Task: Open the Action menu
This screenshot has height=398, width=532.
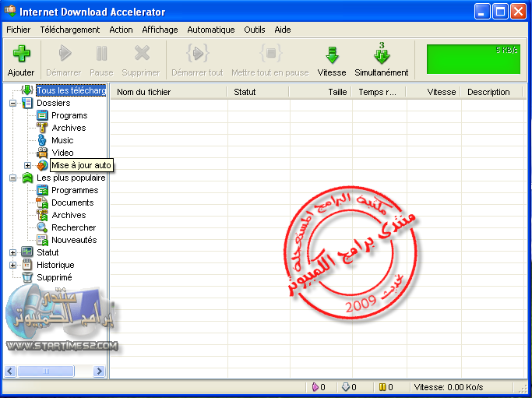Action: 121,30
